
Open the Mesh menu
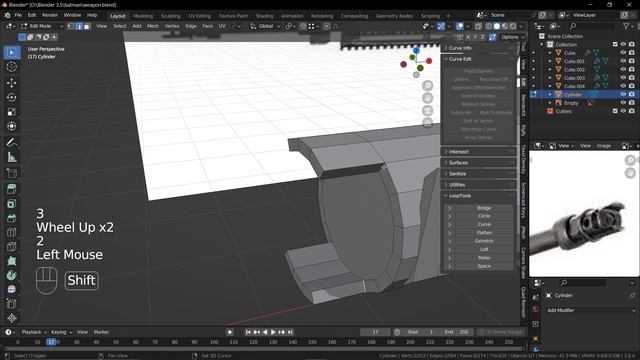153,26
